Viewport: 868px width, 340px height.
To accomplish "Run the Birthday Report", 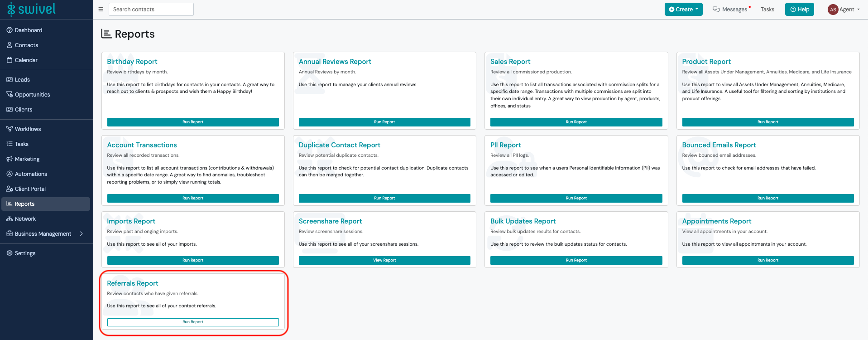I will coord(193,122).
